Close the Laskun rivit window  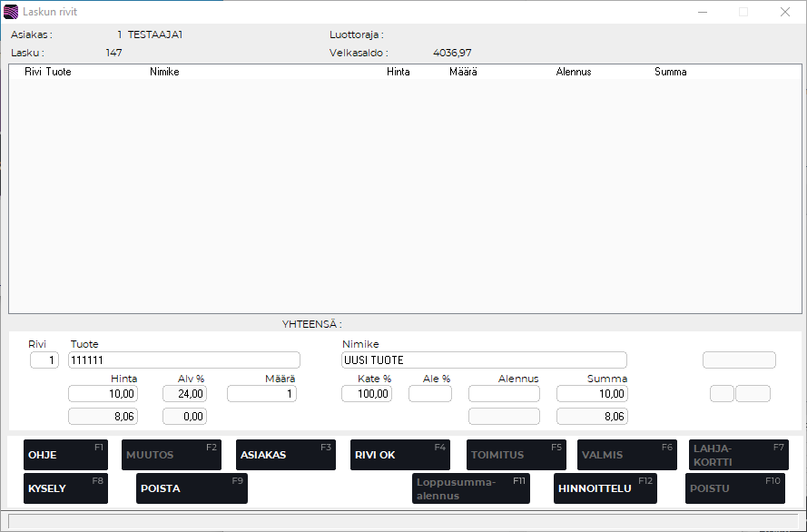click(785, 12)
